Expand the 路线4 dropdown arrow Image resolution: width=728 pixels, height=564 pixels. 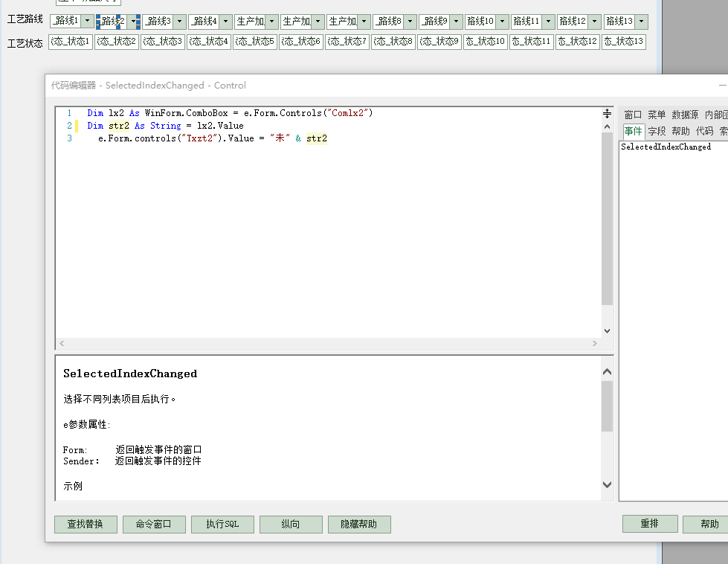click(x=225, y=22)
